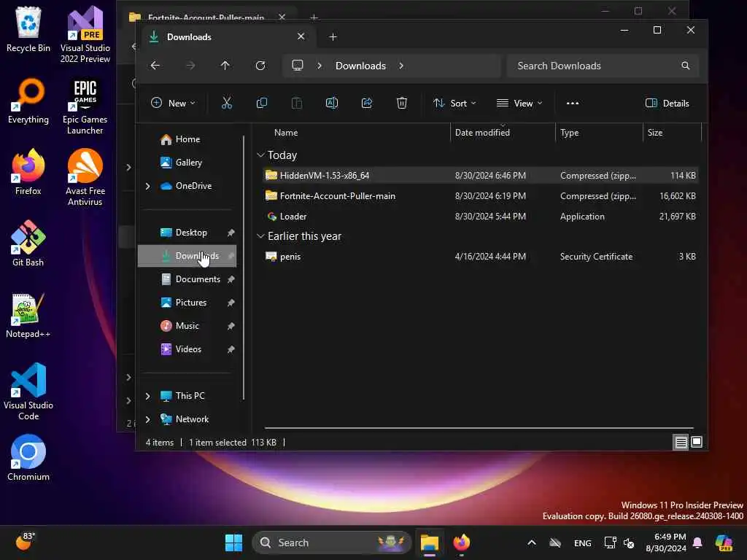Click the Copy icon in toolbar
Viewport: 747px width, 560px height.
262,103
